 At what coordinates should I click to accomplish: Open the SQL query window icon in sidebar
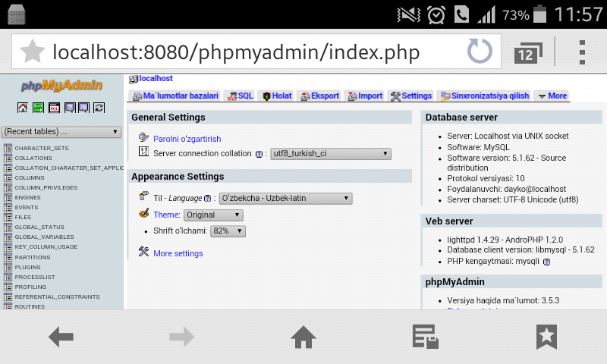[x=54, y=108]
